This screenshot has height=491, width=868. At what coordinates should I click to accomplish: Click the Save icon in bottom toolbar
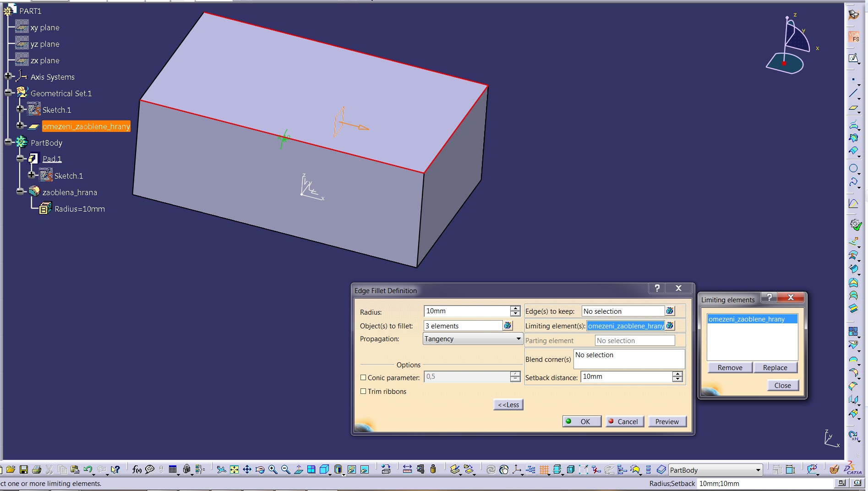(24, 469)
